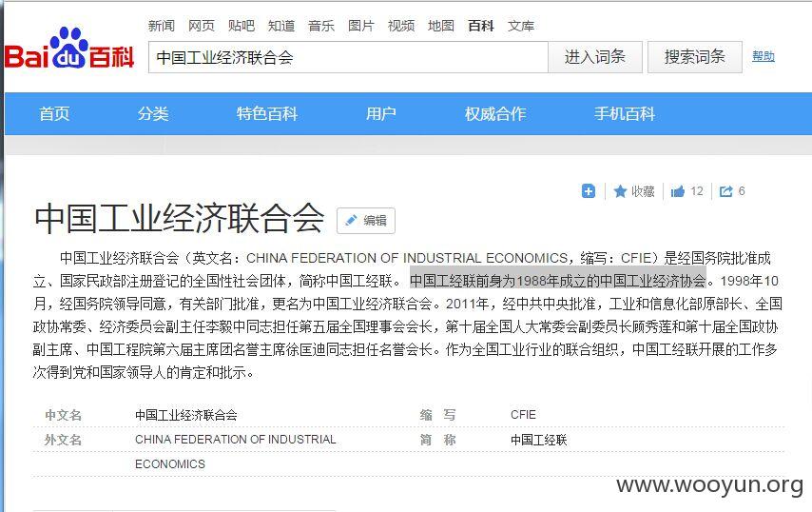812x512 pixels.
Task: Open 特色百科 in the navigation bar
Action: click(x=267, y=113)
